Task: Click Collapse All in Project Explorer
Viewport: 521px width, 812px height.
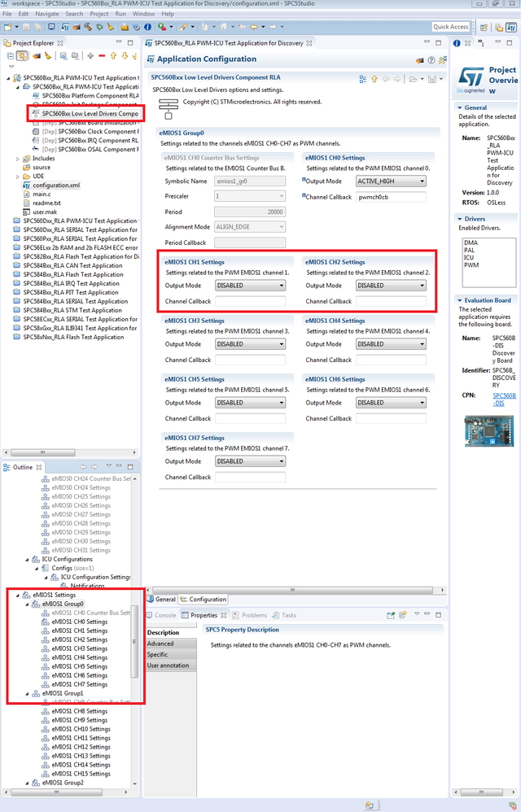Action: 11,56
